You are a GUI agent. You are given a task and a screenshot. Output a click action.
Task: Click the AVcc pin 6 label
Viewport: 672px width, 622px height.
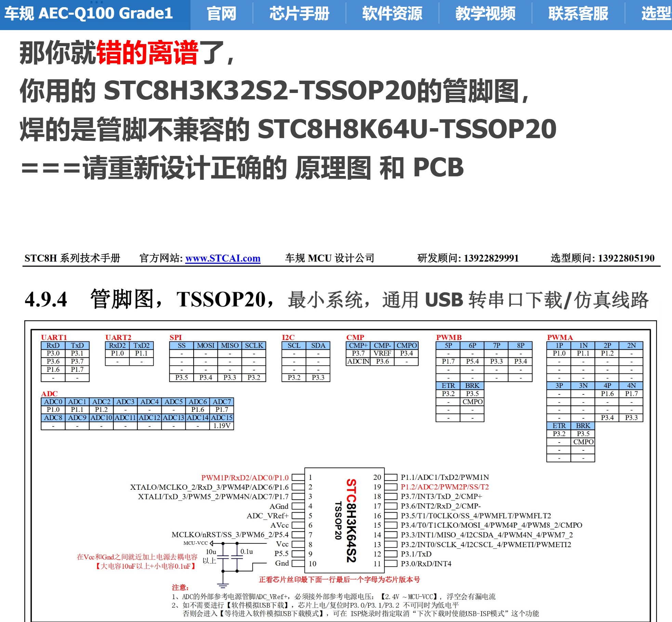point(279,525)
